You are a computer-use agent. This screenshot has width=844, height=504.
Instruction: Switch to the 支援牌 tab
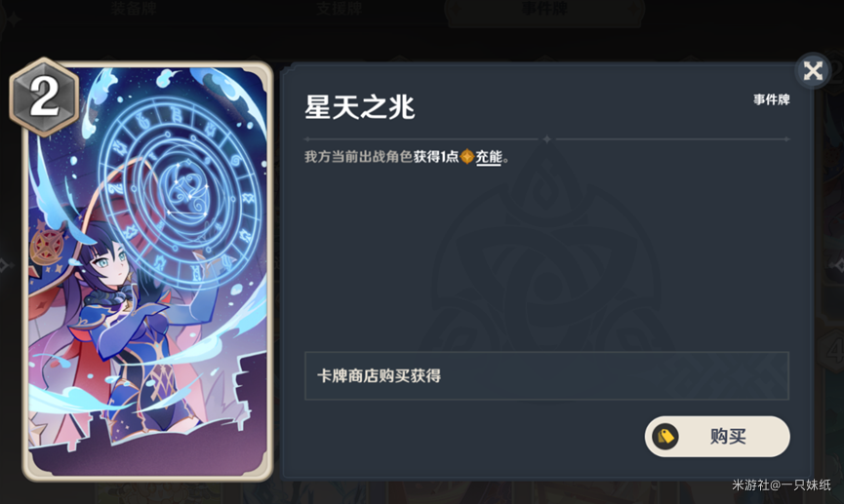pyautogui.click(x=339, y=9)
